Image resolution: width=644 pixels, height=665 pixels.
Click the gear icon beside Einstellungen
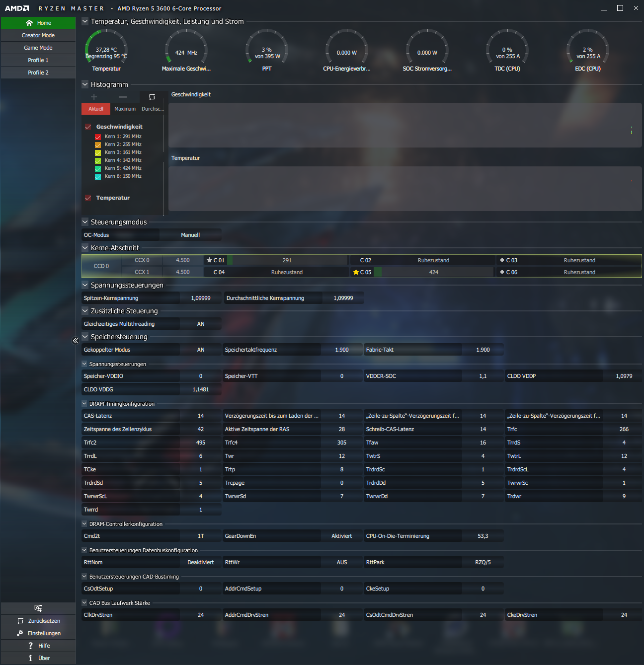20,633
